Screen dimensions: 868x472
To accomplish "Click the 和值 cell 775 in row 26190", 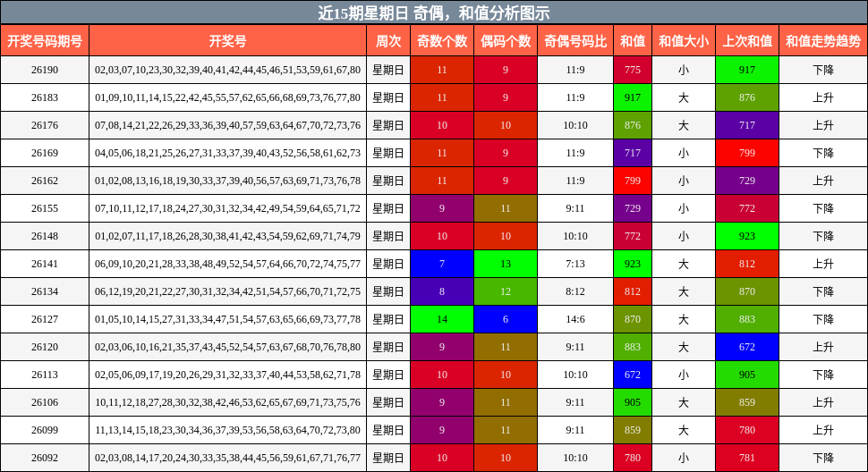I will click(x=633, y=71).
